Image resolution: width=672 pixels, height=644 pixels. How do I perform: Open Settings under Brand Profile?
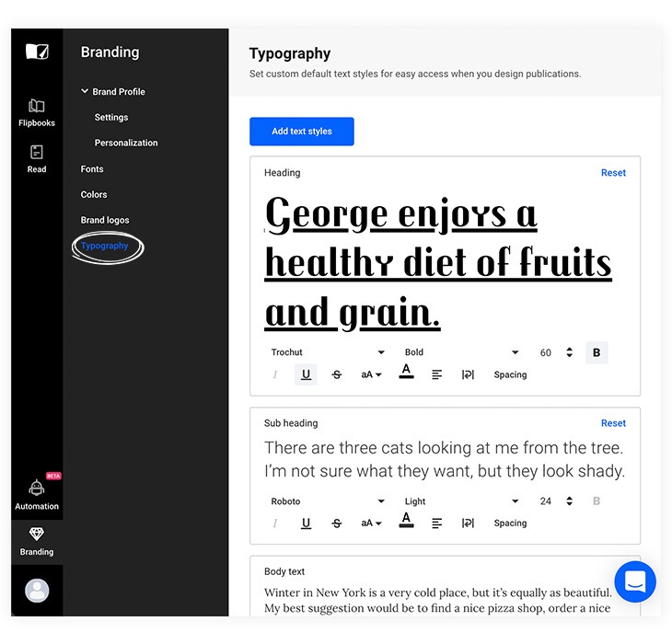pos(111,118)
